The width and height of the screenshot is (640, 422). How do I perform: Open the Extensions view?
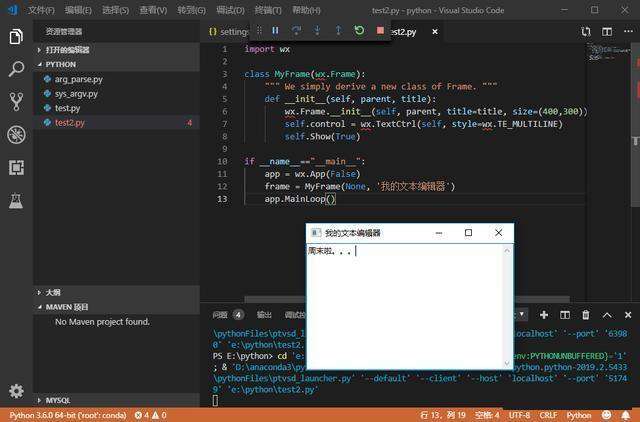click(x=16, y=167)
